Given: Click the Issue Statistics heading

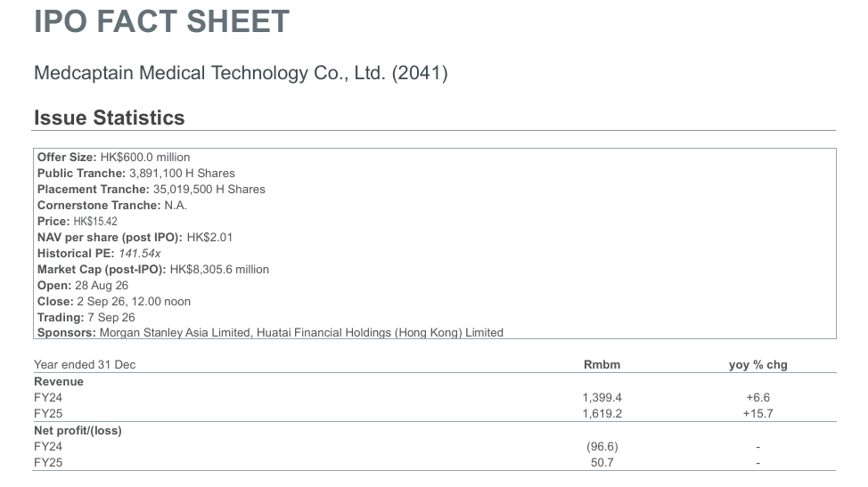Looking at the screenshot, I should tap(109, 118).
